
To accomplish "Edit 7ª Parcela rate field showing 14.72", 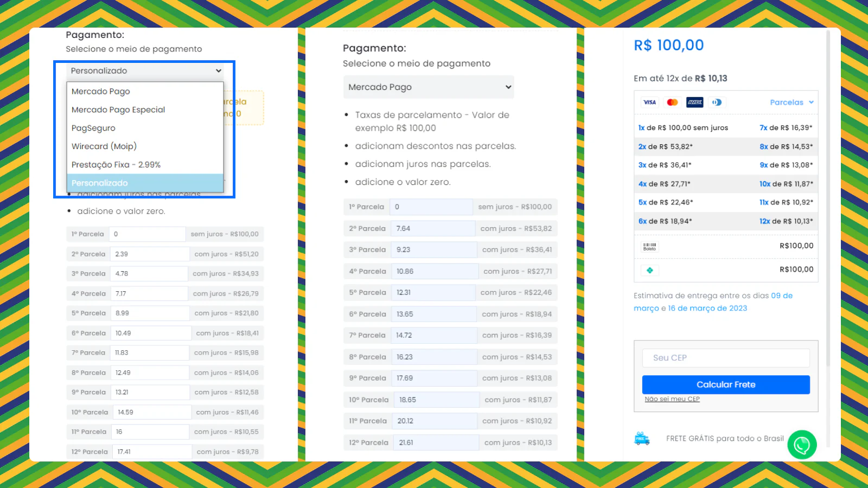I will [434, 336].
